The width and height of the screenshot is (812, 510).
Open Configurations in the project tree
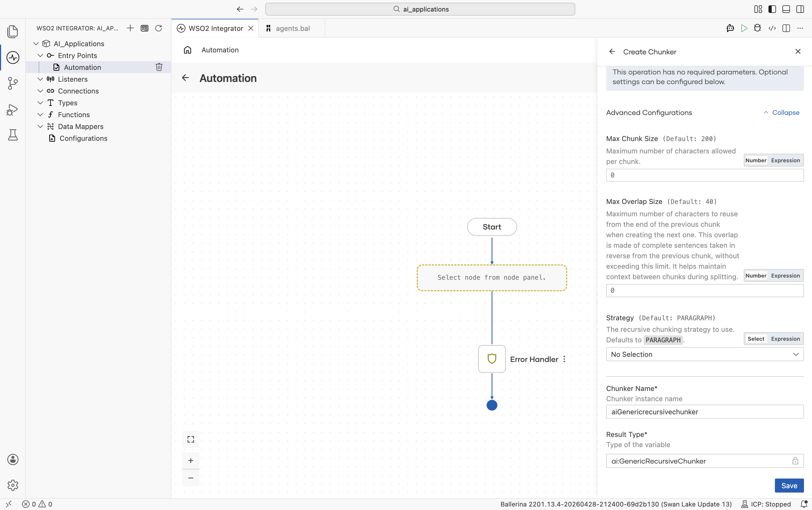pyautogui.click(x=83, y=138)
